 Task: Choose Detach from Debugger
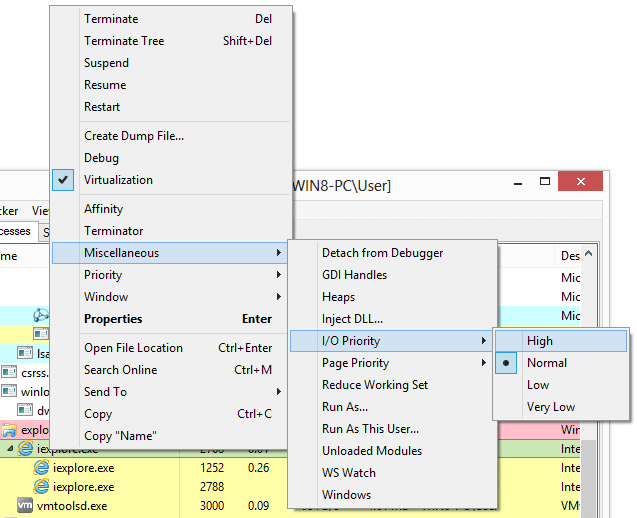coord(392,253)
